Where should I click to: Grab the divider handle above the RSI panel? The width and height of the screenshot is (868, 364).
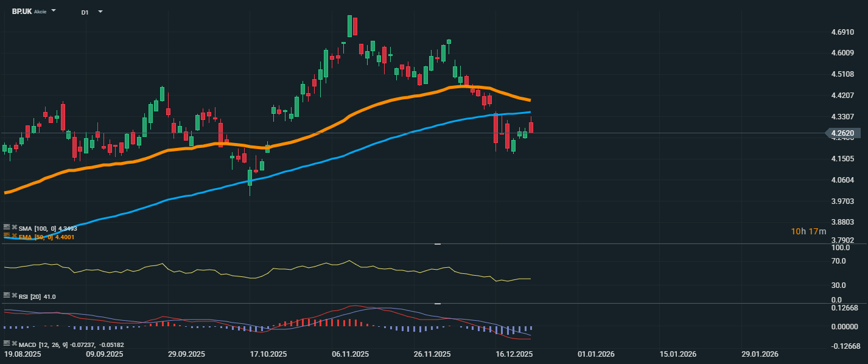click(x=436, y=244)
